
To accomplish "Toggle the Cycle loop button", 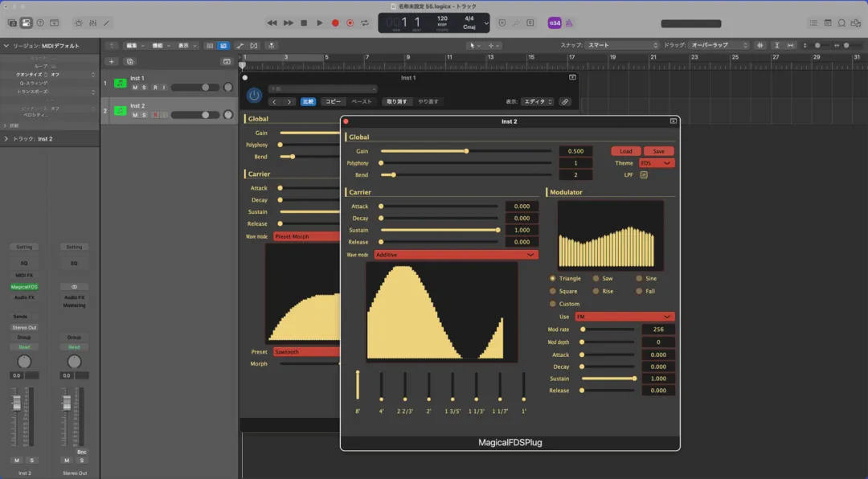I will [x=365, y=23].
